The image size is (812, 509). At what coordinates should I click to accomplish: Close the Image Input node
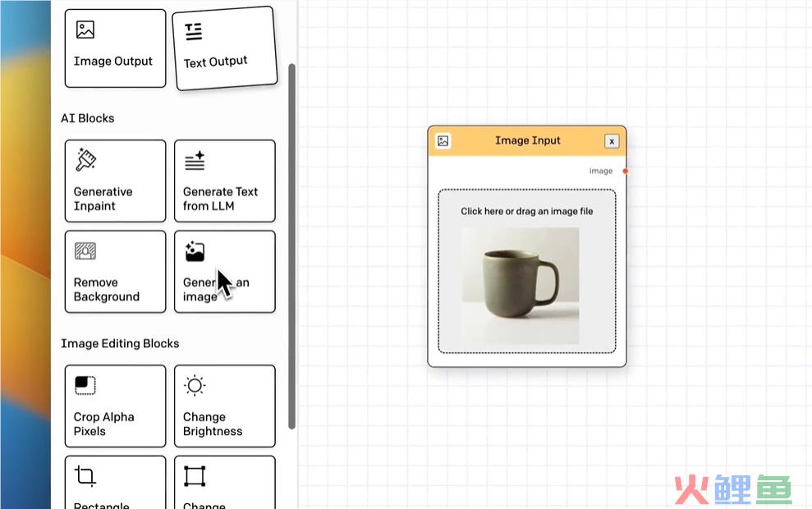[x=612, y=141]
